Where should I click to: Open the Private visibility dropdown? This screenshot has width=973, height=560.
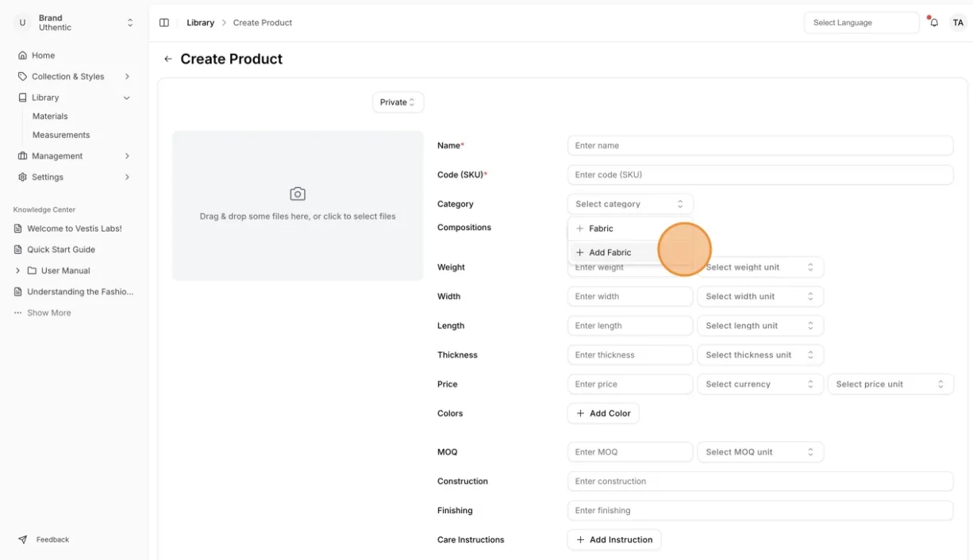(398, 102)
